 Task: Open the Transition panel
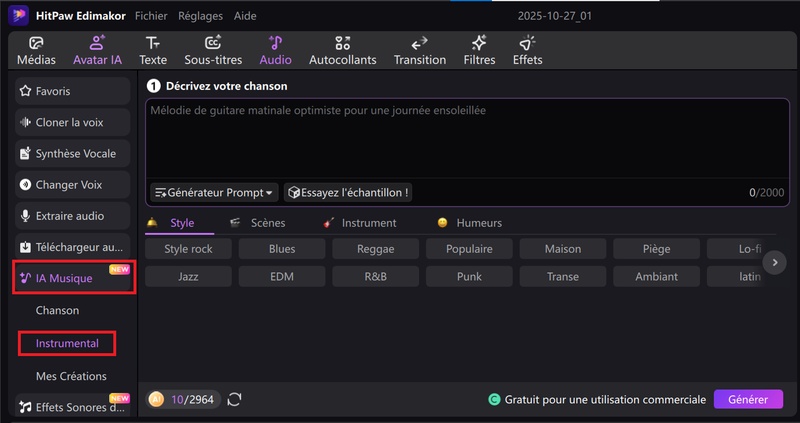click(x=420, y=50)
